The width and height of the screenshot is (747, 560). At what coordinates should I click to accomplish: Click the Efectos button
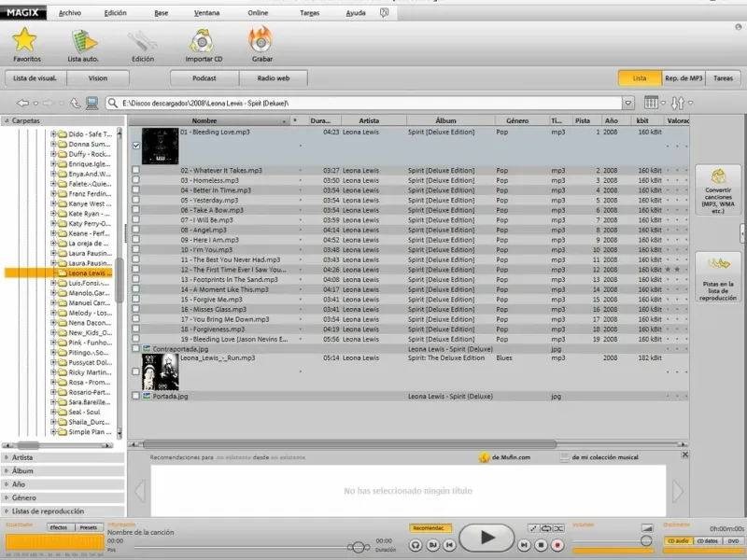[59, 527]
